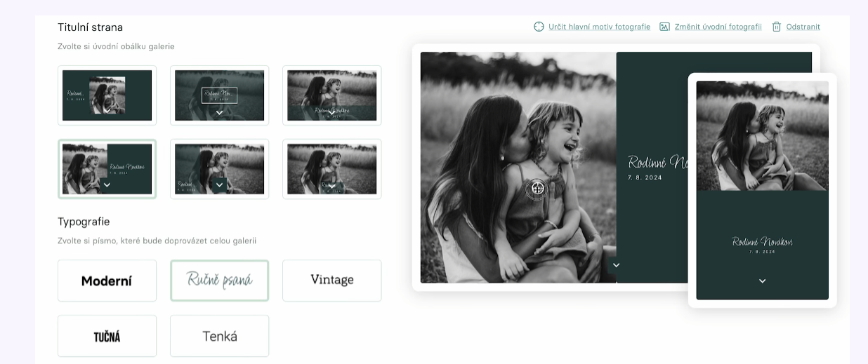Click the text Zvolte si úvodní obálku galerie
The image size is (868, 364).
click(x=116, y=46)
